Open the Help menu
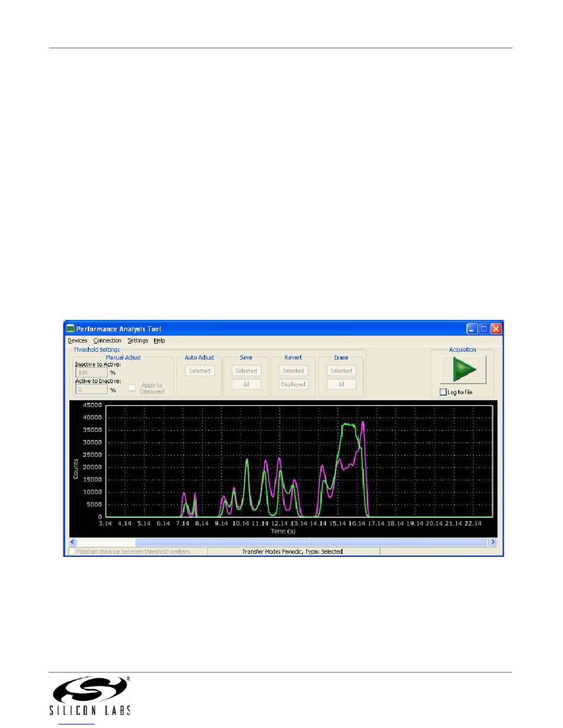Image resolution: width=563 pixels, height=728 pixels. coord(159,341)
